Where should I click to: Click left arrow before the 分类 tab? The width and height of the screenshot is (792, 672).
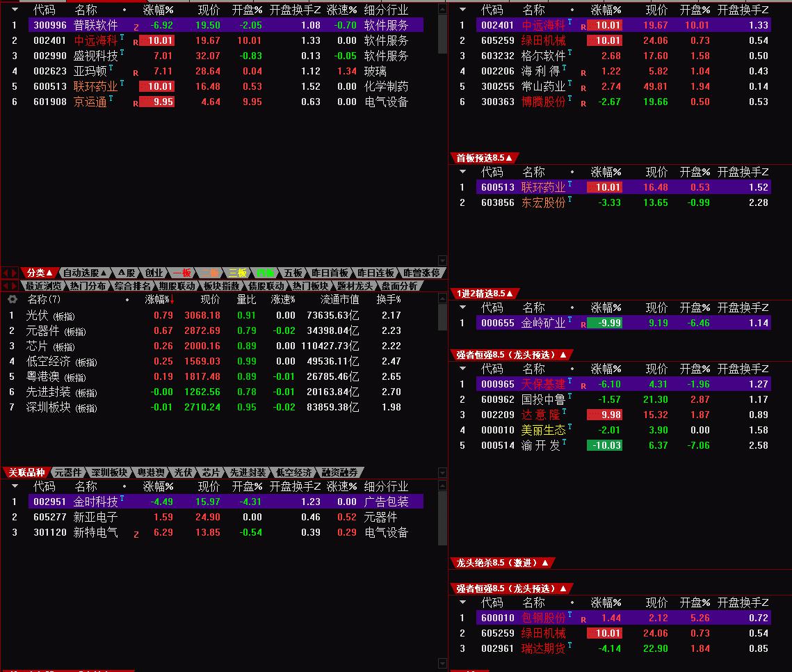6,273
